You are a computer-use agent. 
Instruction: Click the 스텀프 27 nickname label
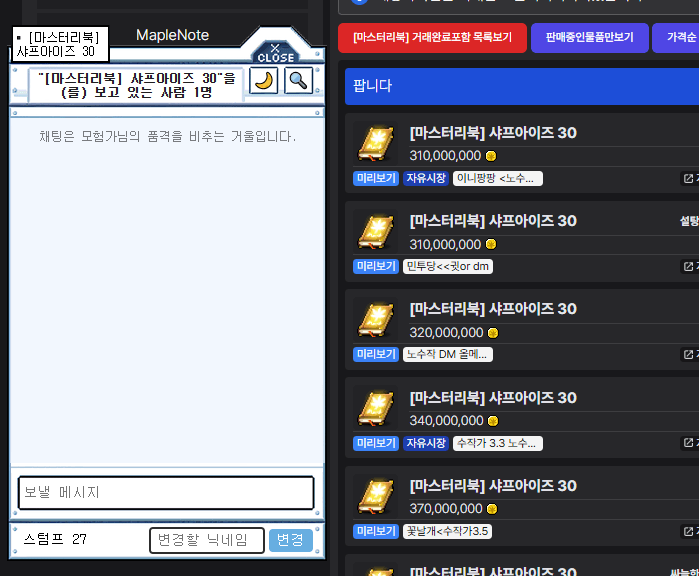click(x=55, y=539)
